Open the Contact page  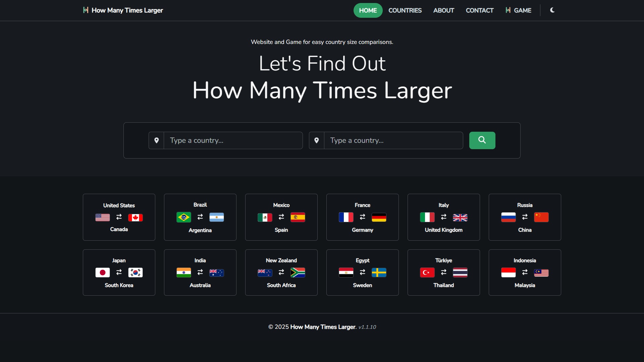[479, 10]
